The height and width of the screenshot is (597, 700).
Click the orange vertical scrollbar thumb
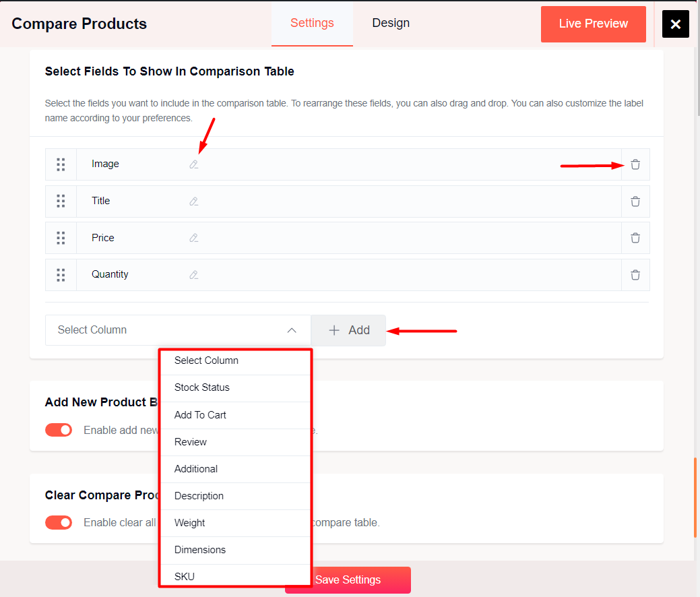[695, 497]
